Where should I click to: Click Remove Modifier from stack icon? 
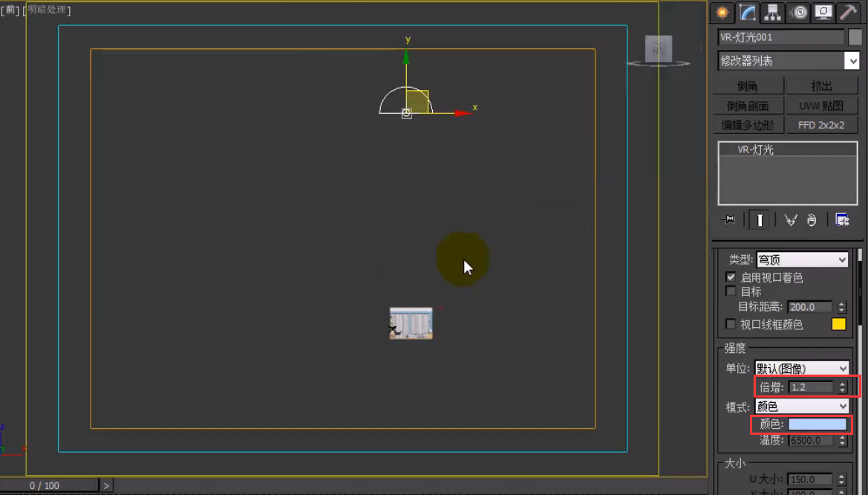coord(812,220)
